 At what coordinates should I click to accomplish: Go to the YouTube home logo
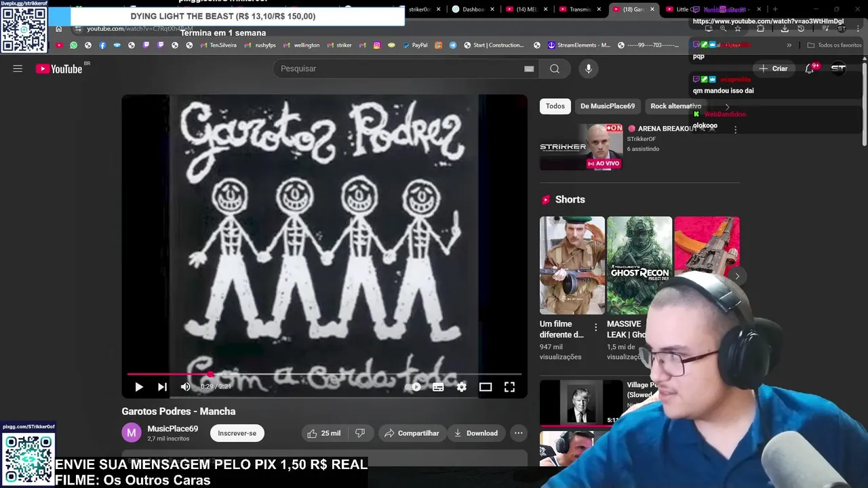(x=59, y=68)
